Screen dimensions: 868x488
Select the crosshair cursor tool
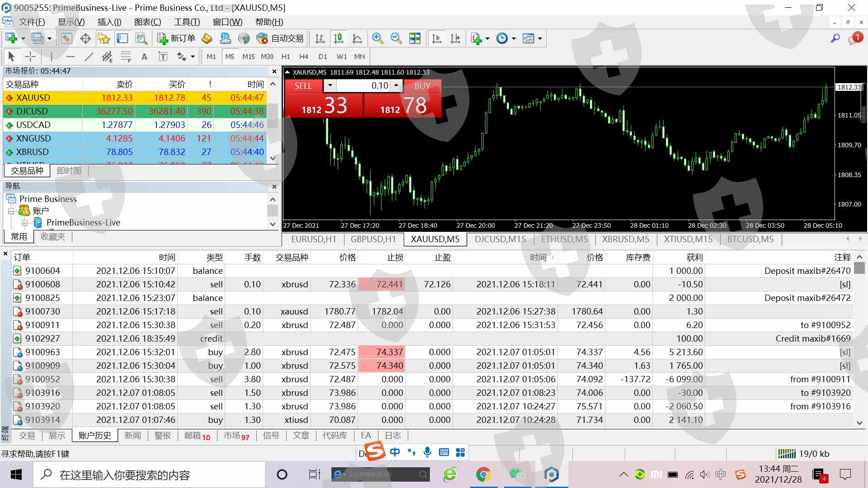pos(30,56)
